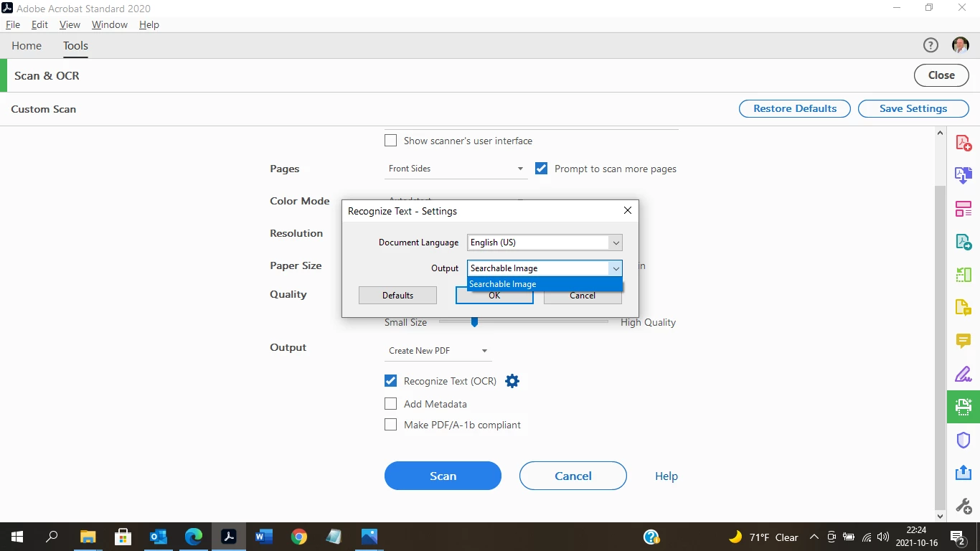The height and width of the screenshot is (551, 980).
Task: Click the green Compare/Edit pages sidebar icon
Action: click(963, 275)
